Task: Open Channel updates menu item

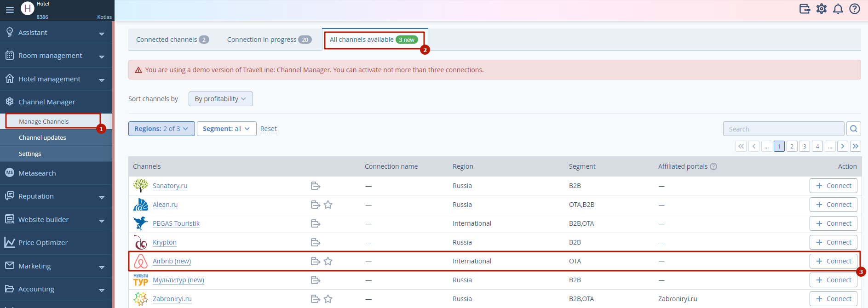Action: tap(42, 137)
